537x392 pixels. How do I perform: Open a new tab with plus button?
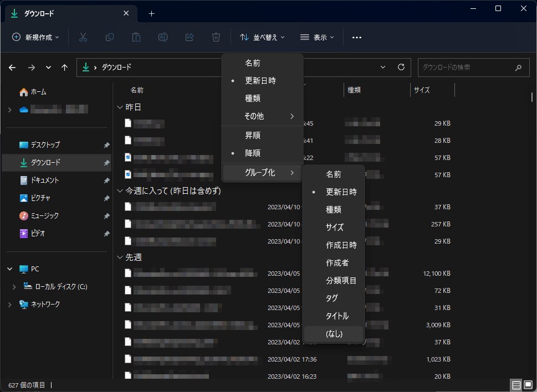[151, 13]
